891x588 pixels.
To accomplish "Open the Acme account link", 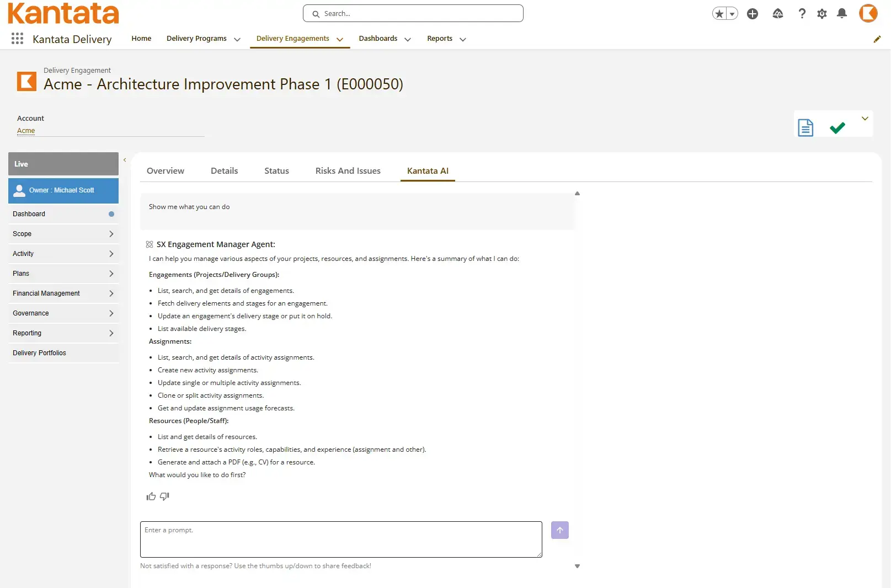I will tap(26, 131).
